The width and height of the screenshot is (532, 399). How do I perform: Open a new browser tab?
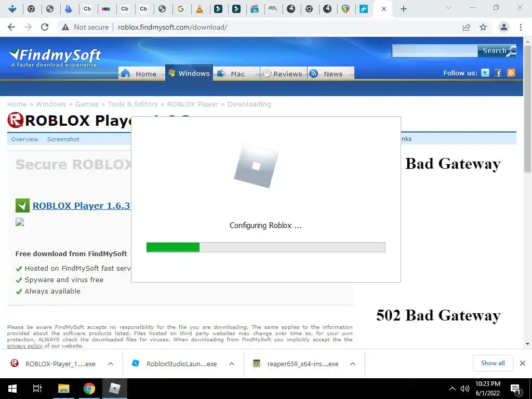403,9
